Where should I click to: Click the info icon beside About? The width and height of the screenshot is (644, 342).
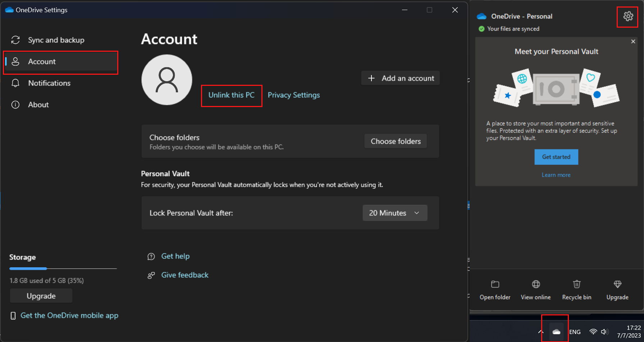pyautogui.click(x=15, y=105)
